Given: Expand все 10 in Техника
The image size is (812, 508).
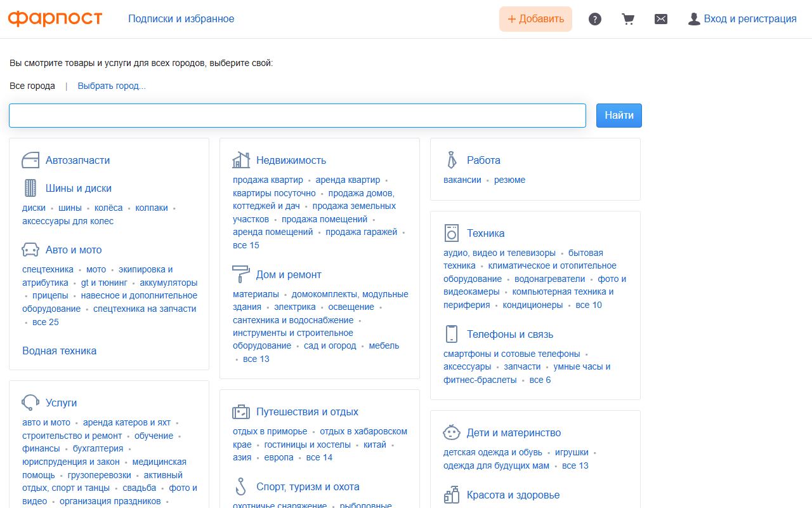Looking at the screenshot, I should click(589, 305).
